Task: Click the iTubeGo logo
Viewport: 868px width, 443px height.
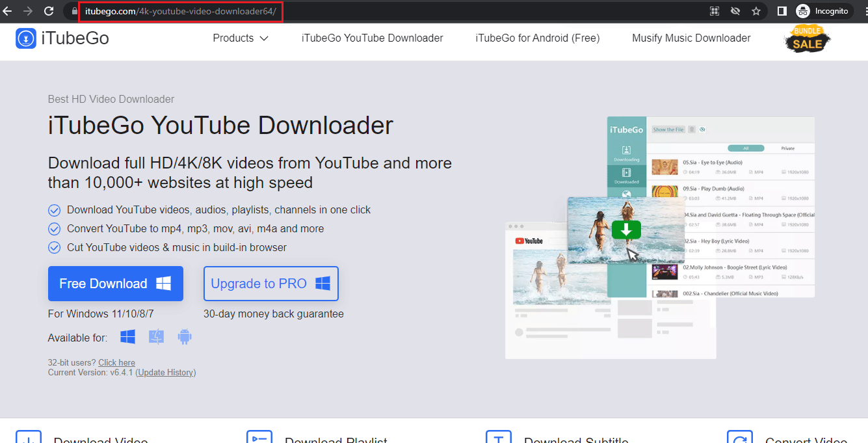Action: pyautogui.click(x=62, y=38)
